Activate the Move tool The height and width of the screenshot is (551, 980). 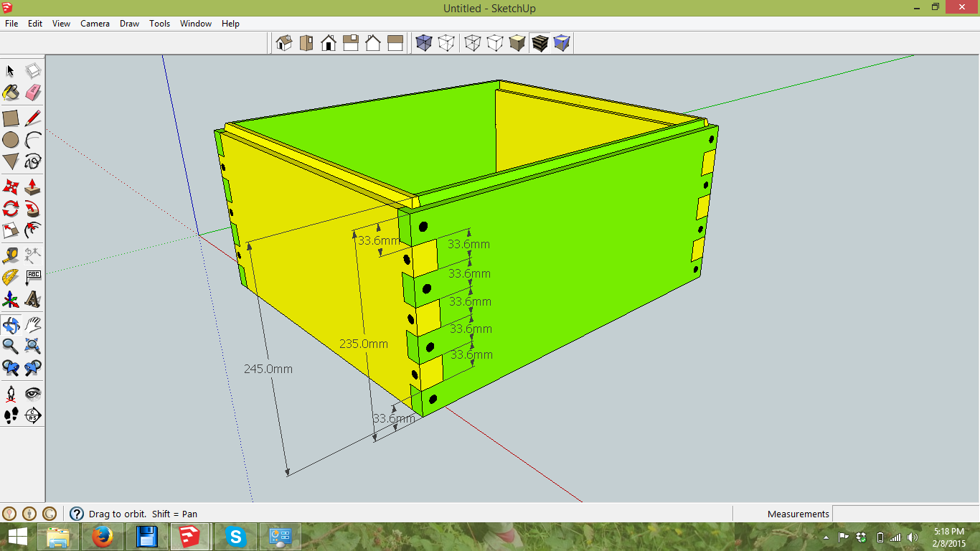(x=11, y=187)
